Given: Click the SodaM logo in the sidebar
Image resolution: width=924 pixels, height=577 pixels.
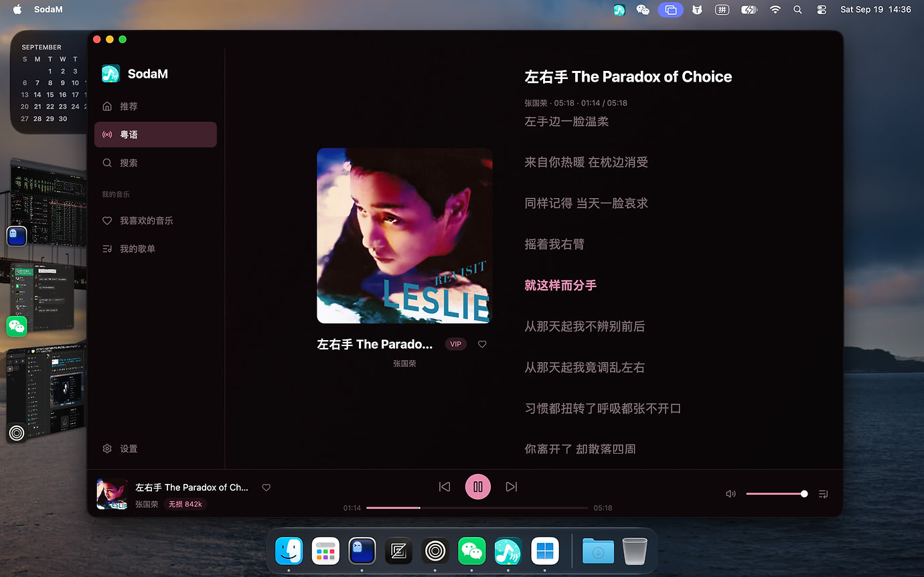Looking at the screenshot, I should tap(110, 74).
